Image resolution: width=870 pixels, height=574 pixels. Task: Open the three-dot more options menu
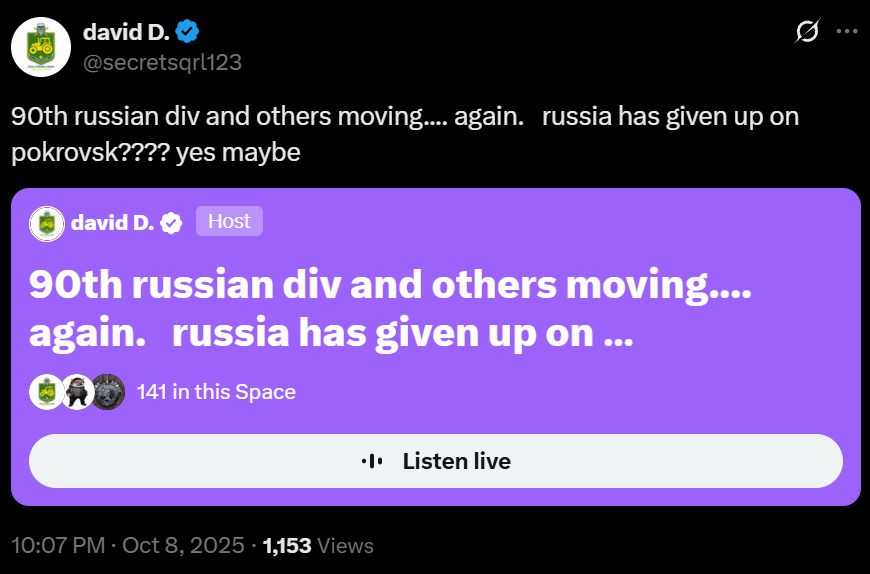tap(846, 32)
